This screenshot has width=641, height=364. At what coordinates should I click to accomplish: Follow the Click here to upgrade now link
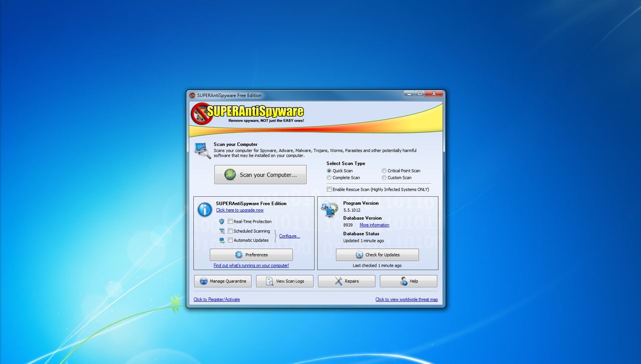pos(240,210)
